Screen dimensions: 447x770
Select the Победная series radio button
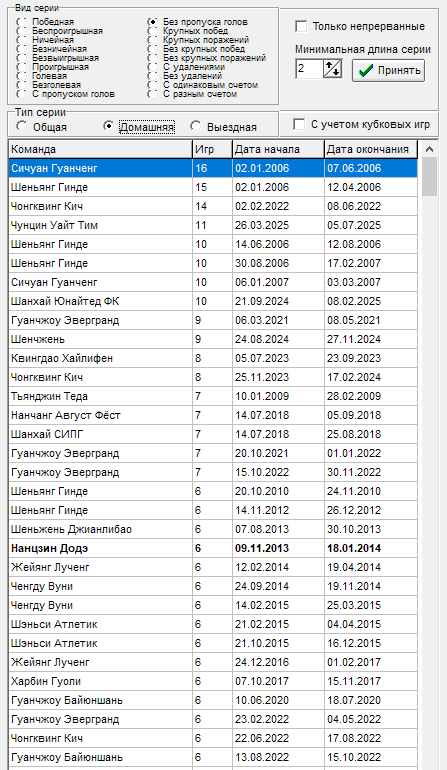tap(22, 22)
